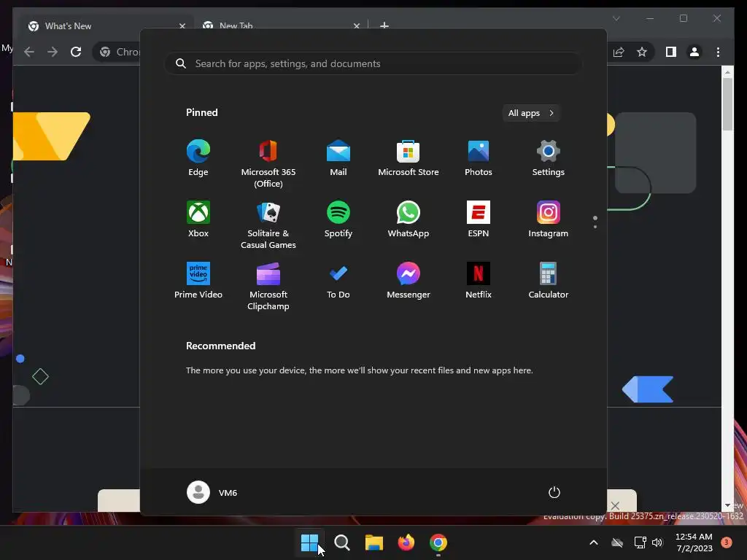Open Settings from the Start menu
The height and width of the screenshot is (560, 747).
pos(549,158)
